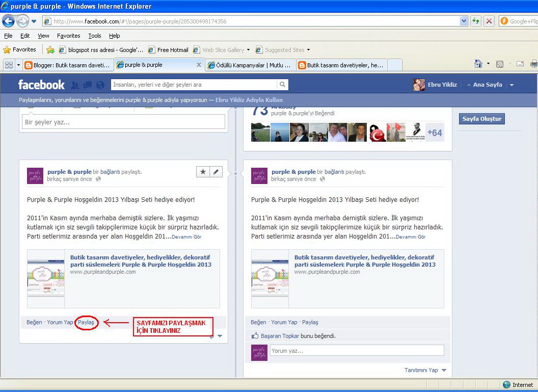
Task: Click the Facebook search field
Action: coord(194,85)
